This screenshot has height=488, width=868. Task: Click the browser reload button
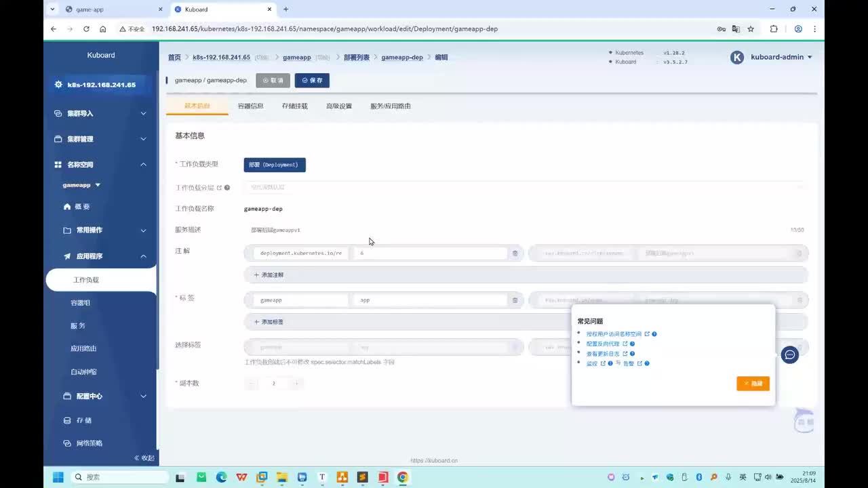(86, 29)
